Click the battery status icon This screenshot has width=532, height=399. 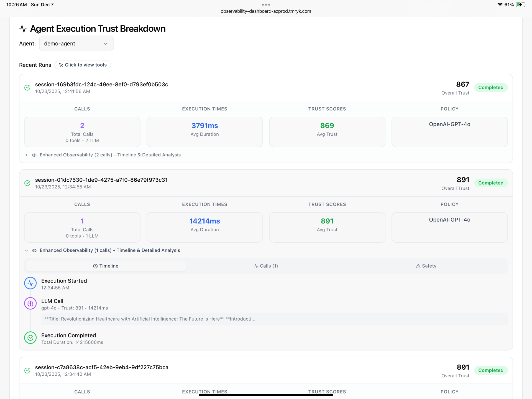tap(521, 5)
